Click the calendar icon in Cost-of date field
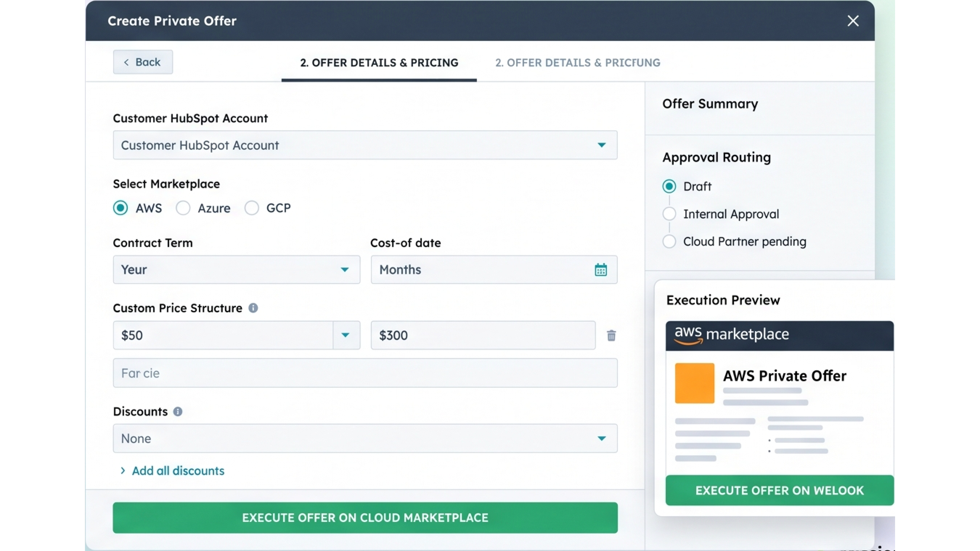 click(601, 270)
